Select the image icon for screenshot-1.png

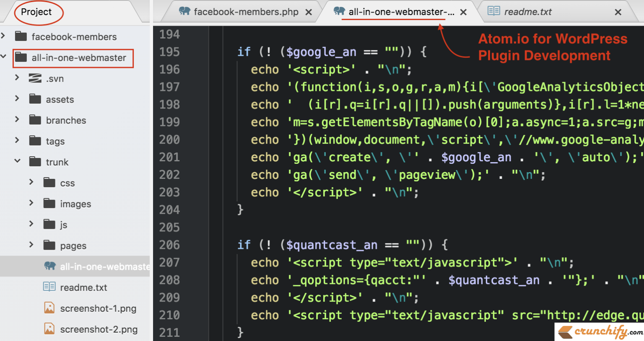coord(49,308)
